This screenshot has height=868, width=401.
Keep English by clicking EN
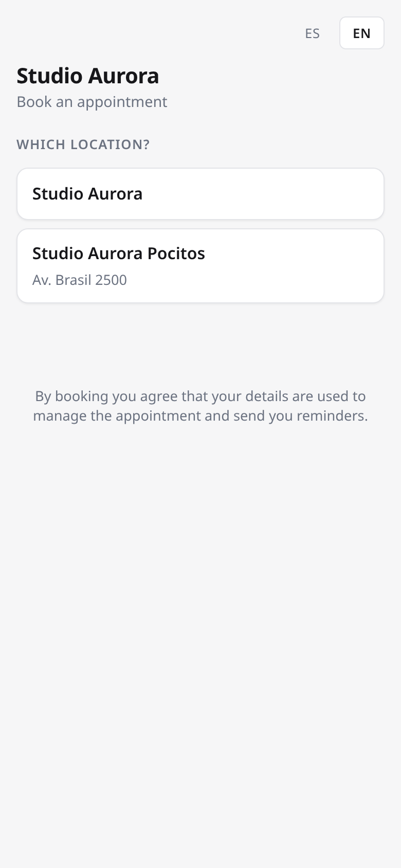[362, 33]
